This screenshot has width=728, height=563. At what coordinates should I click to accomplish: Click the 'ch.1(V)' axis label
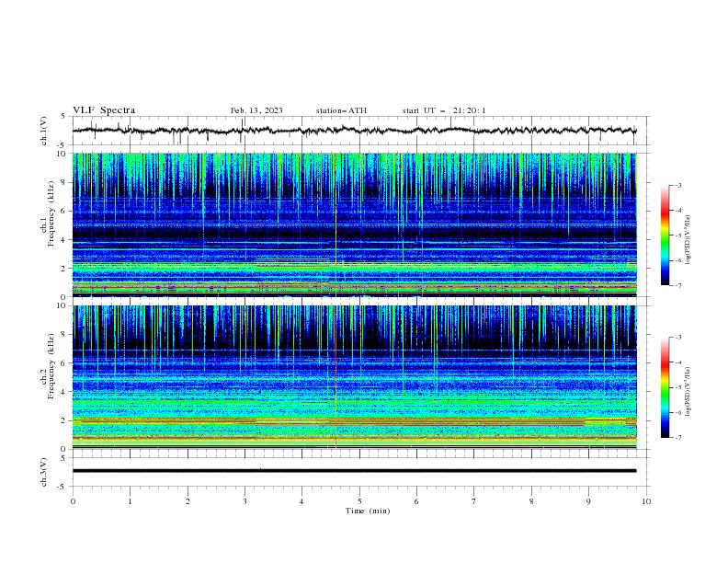click(x=44, y=131)
